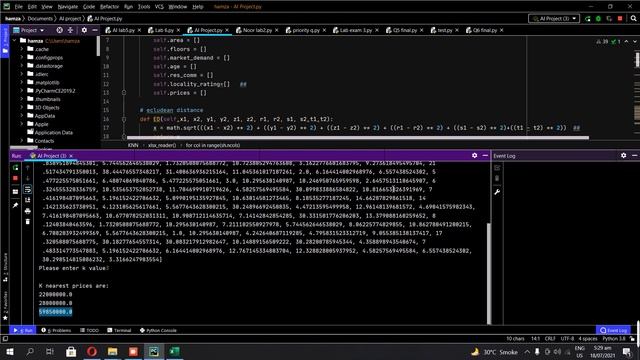Expand the 3D Objects folder
Viewport: 640px width, 360px height.
pyautogui.click(x=22, y=107)
